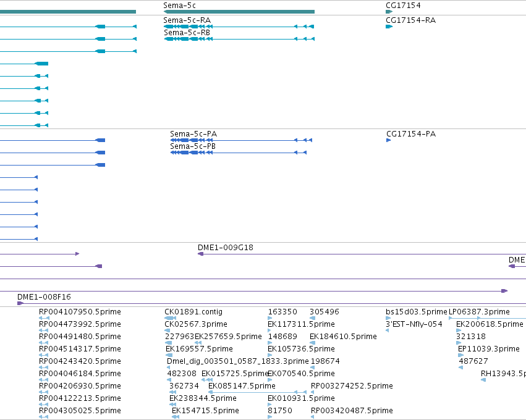Select EST RP004046184.5prime
Viewport: 526px width, 420px height.
[x=80, y=374]
